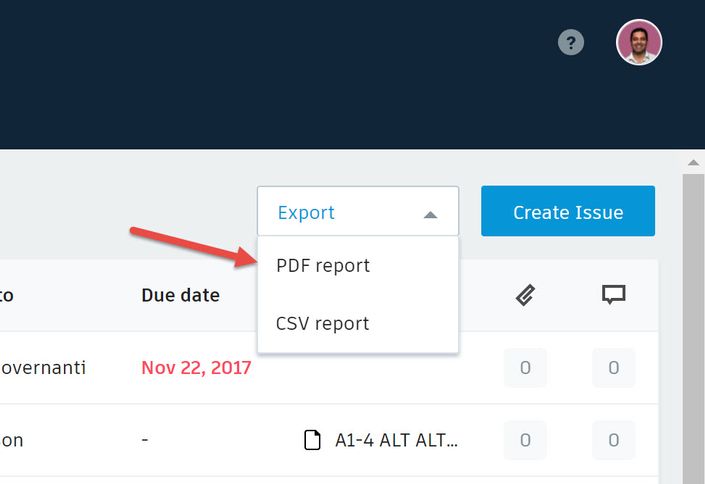Click the attachments paperclip column icon
The height and width of the screenshot is (484, 705).
point(525,294)
